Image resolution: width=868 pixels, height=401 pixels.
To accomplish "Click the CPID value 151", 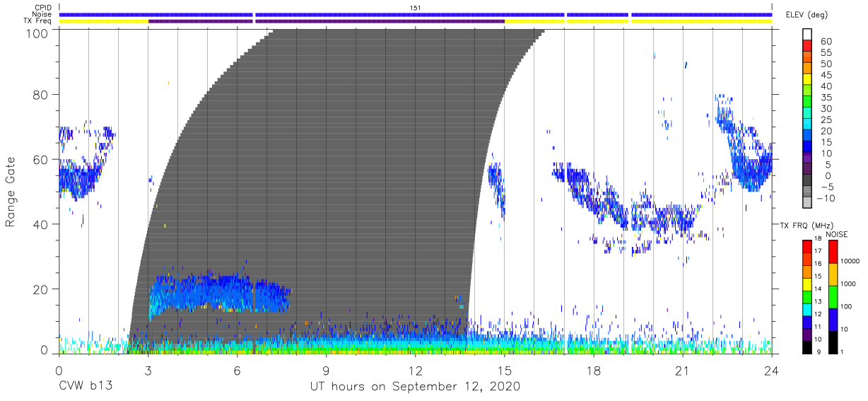I will tap(416, 7).
